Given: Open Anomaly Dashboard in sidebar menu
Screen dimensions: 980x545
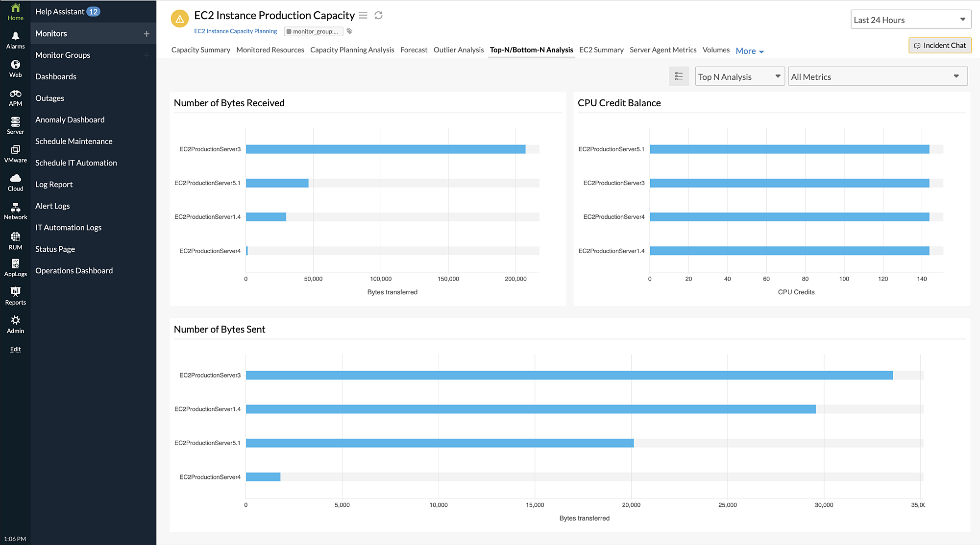Looking at the screenshot, I should [x=70, y=119].
